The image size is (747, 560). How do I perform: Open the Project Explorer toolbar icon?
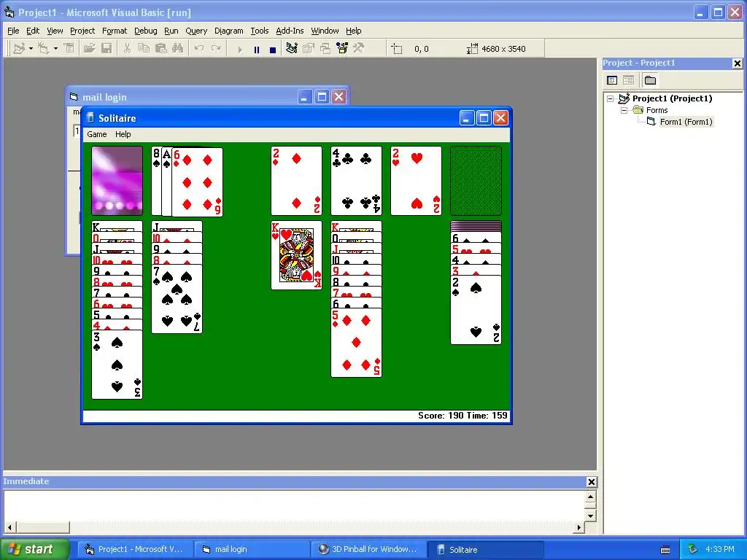tap(292, 48)
